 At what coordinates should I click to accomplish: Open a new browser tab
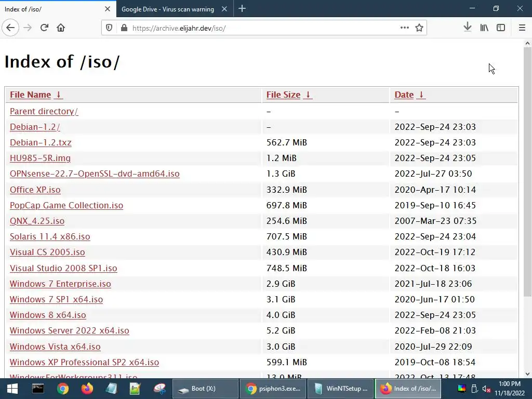tap(242, 8)
